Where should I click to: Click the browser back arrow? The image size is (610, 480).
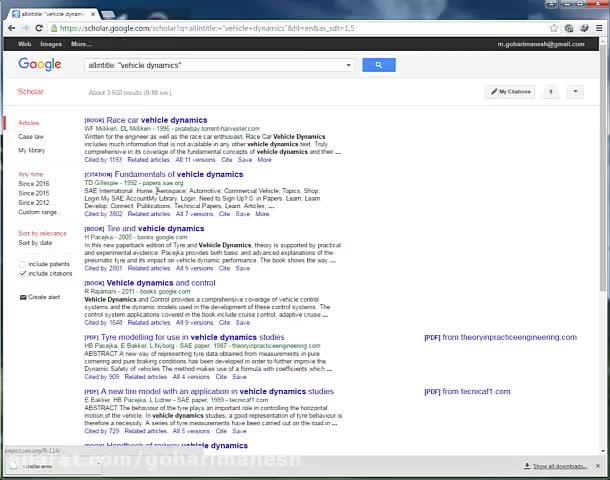12,28
